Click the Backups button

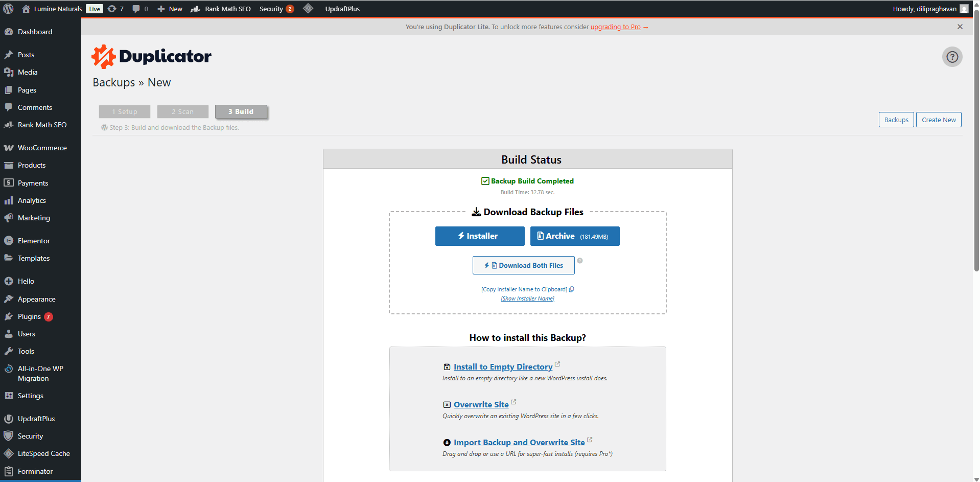tap(896, 120)
